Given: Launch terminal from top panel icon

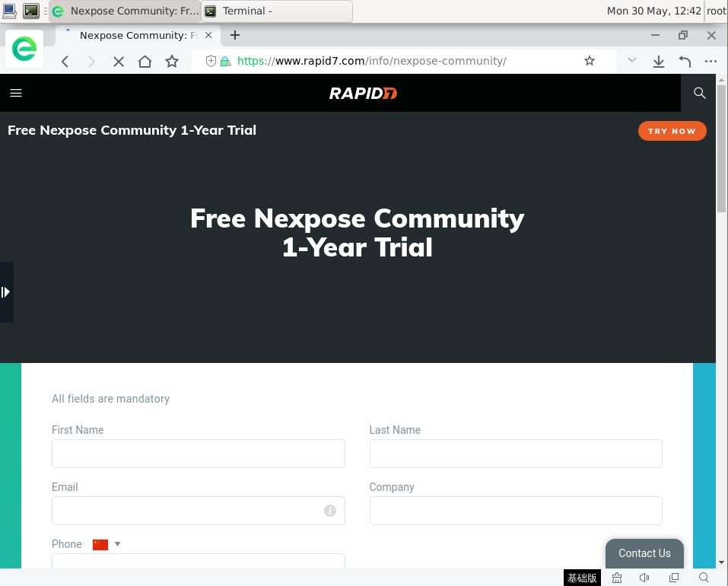Looking at the screenshot, I should pos(31,11).
